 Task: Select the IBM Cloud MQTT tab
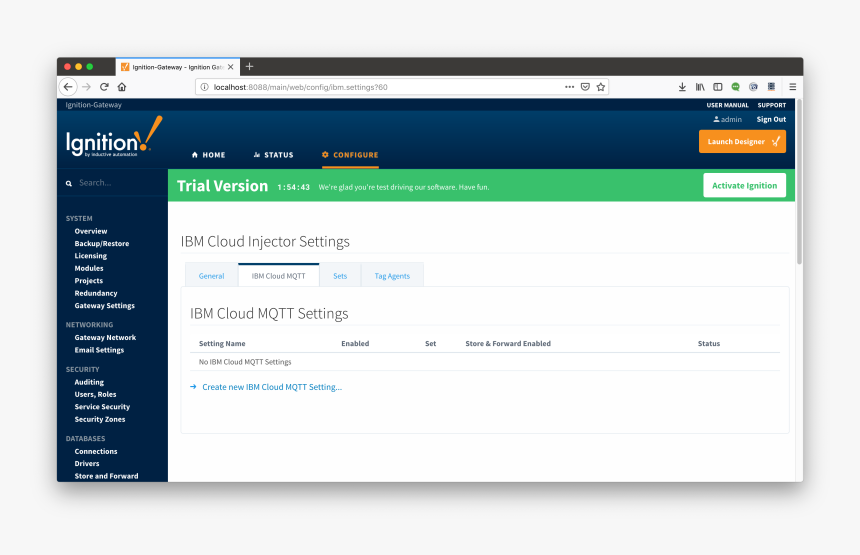279,276
